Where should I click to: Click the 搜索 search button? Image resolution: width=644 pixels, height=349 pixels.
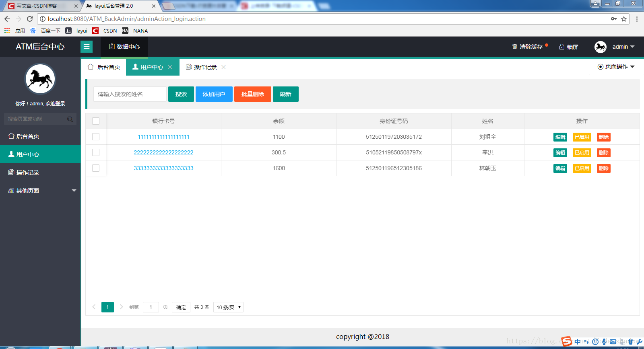(181, 94)
